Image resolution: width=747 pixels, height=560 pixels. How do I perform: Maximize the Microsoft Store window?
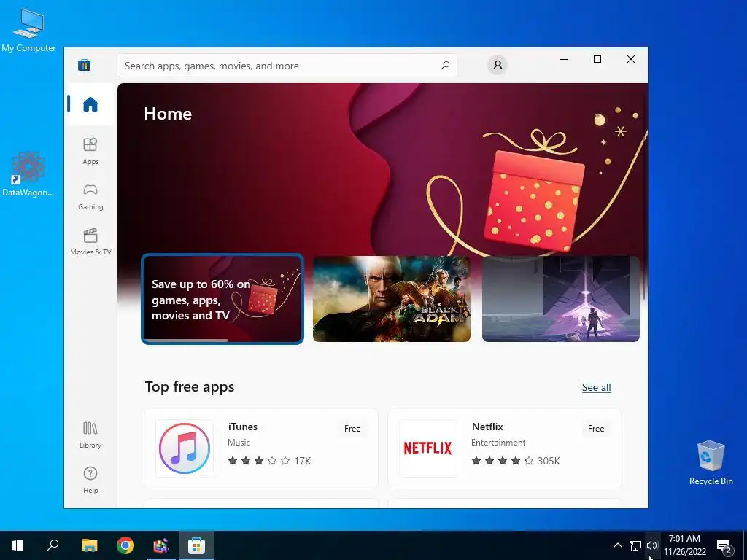(x=597, y=59)
